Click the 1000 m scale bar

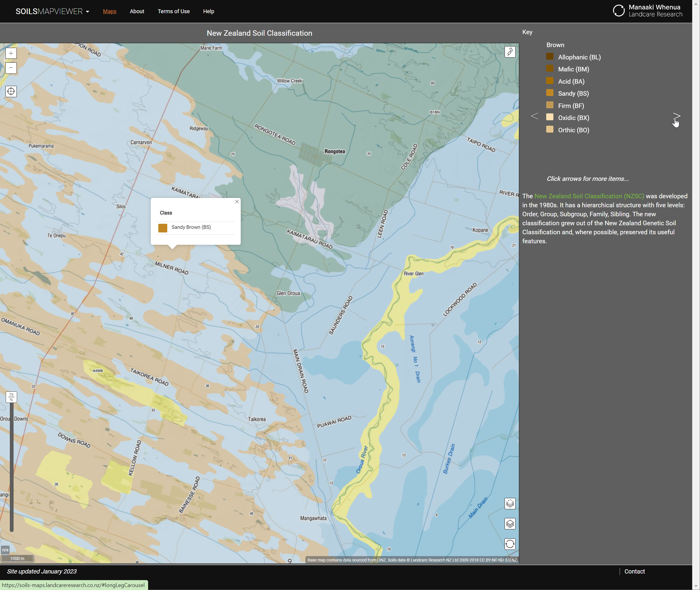coord(17,559)
